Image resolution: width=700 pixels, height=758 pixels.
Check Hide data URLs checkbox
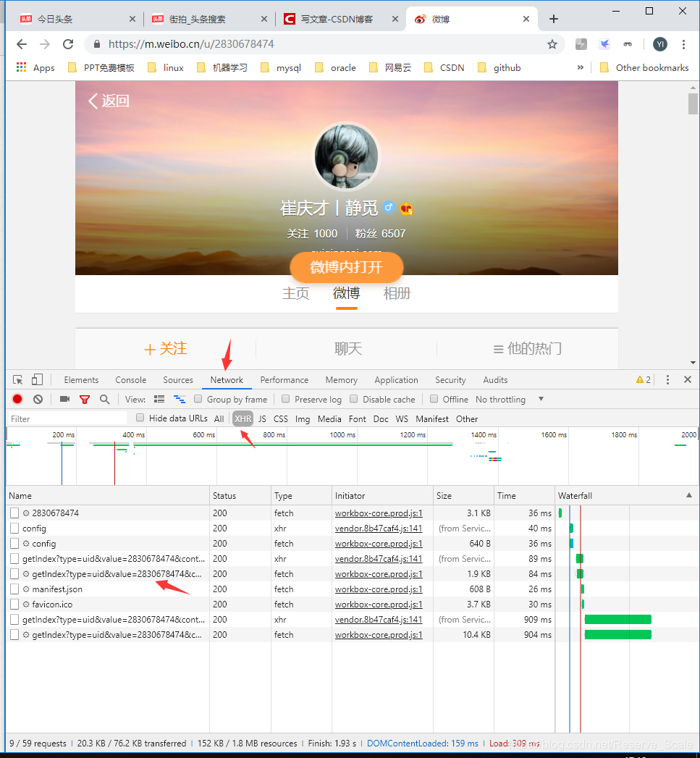coord(140,418)
